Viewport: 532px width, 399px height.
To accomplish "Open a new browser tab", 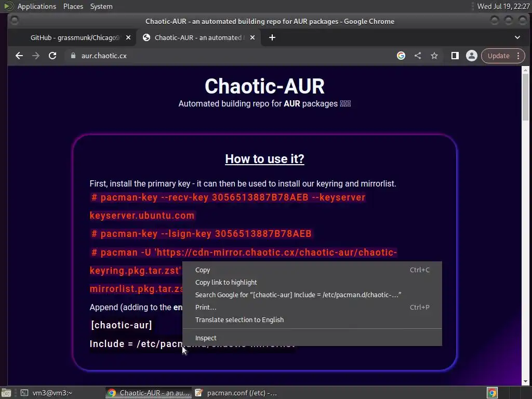I will 272,37.
